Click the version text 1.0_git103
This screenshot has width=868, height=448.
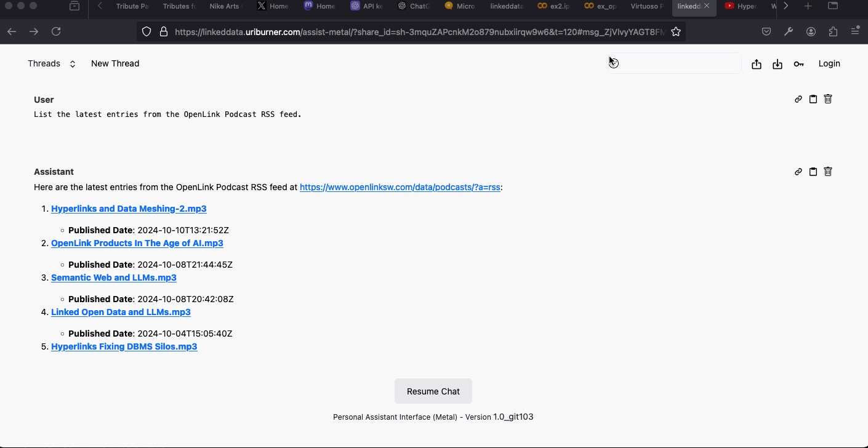pos(513,417)
